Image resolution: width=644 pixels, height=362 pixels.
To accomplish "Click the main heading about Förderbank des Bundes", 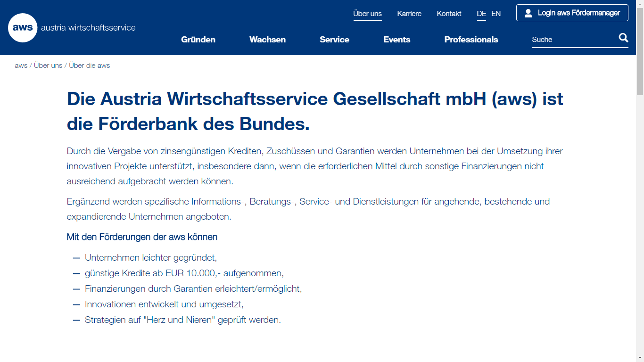I will click(x=315, y=111).
